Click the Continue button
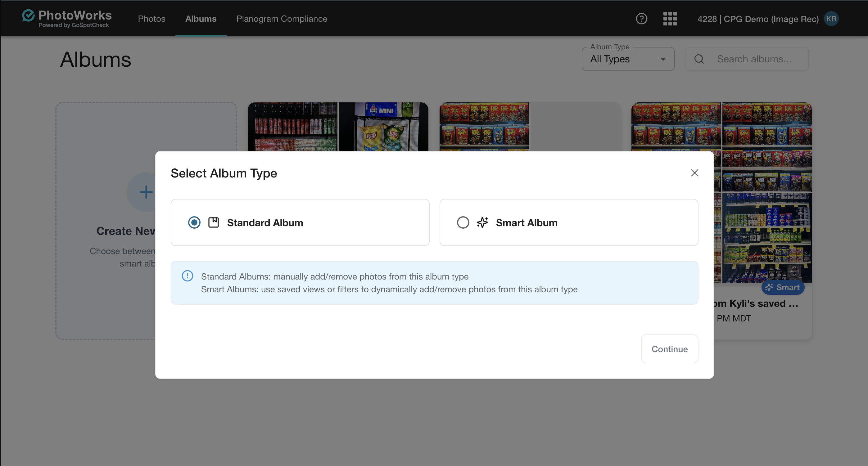The image size is (868, 466). tap(670, 349)
